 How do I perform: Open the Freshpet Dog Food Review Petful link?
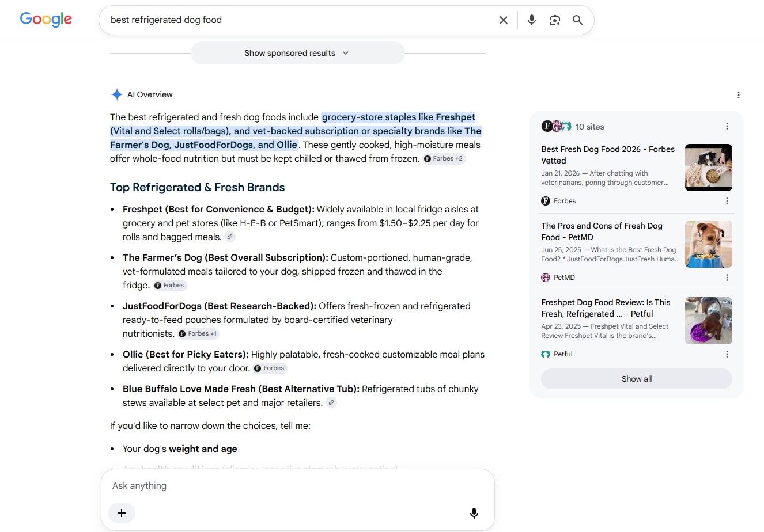pyautogui.click(x=606, y=308)
